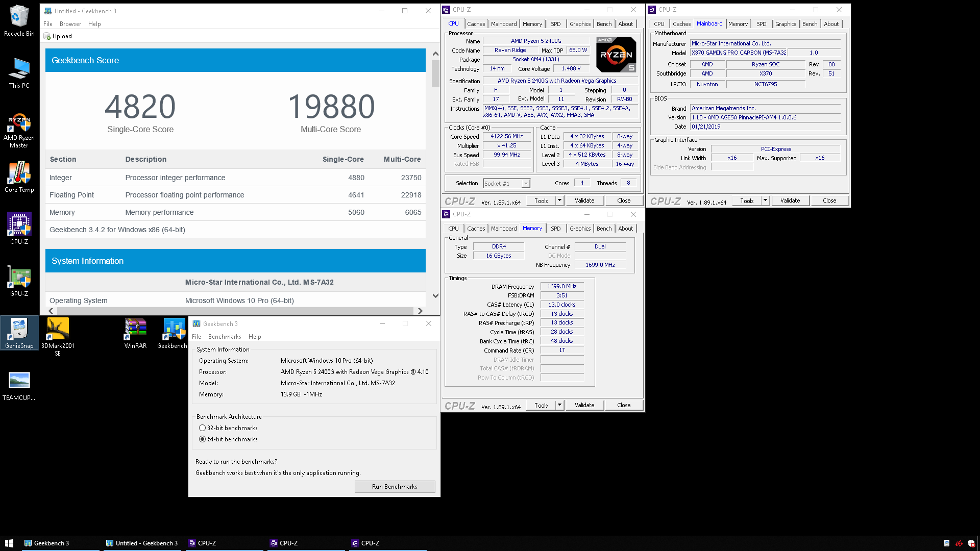The image size is (980, 551).
Task: Click Geekbench results window title icon
Action: [48, 11]
